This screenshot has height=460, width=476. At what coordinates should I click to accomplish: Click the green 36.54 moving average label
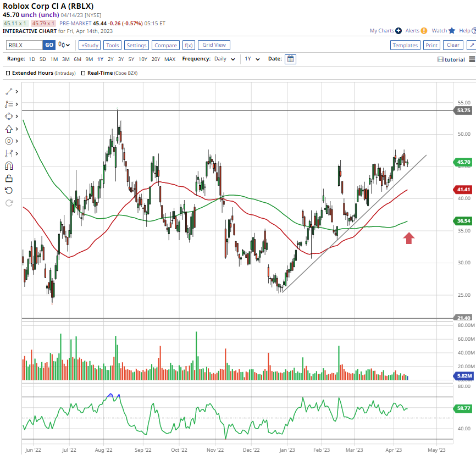(x=463, y=221)
